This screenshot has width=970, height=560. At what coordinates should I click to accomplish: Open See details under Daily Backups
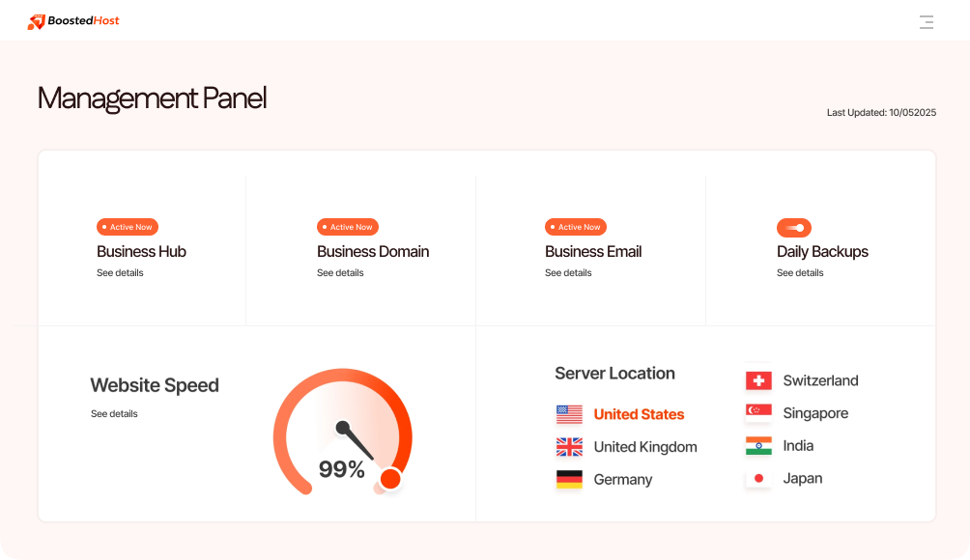(x=800, y=272)
